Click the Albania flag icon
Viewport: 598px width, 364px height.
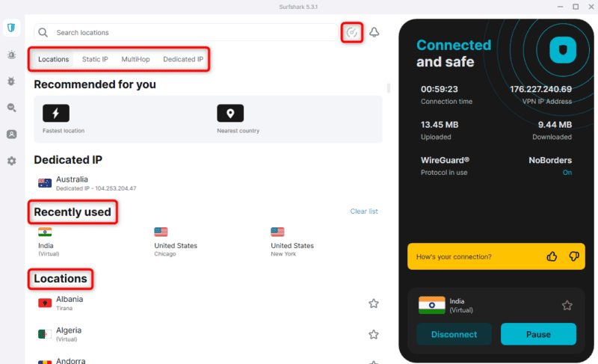45,303
